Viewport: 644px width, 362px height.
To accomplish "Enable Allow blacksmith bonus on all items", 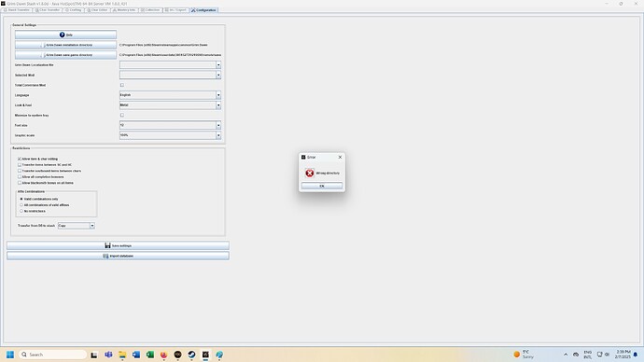I will 20,183.
